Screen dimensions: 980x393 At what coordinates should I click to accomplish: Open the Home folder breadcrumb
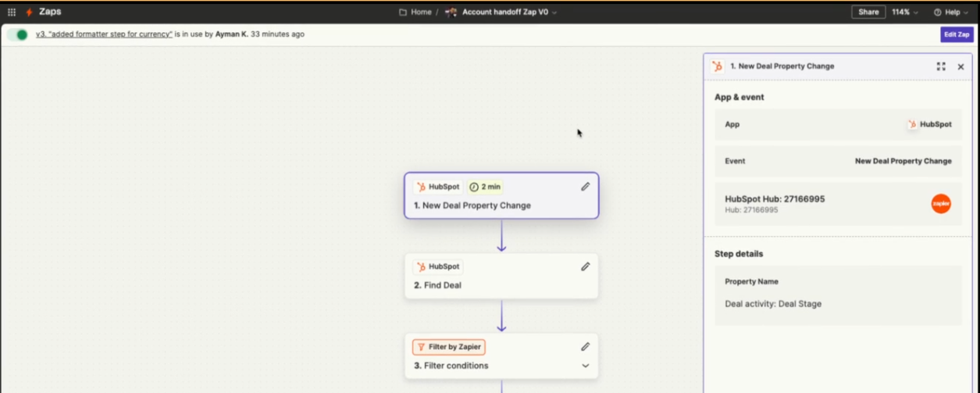(x=415, y=12)
